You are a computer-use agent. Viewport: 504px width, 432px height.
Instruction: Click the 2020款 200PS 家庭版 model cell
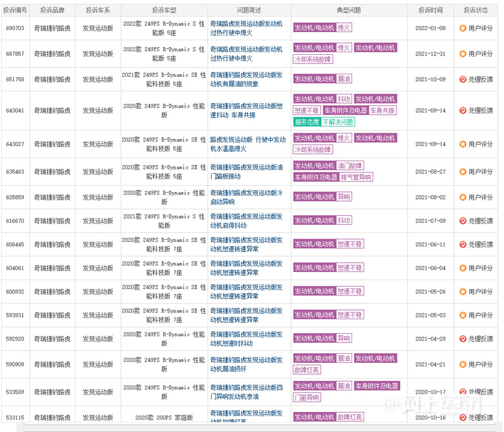click(164, 418)
